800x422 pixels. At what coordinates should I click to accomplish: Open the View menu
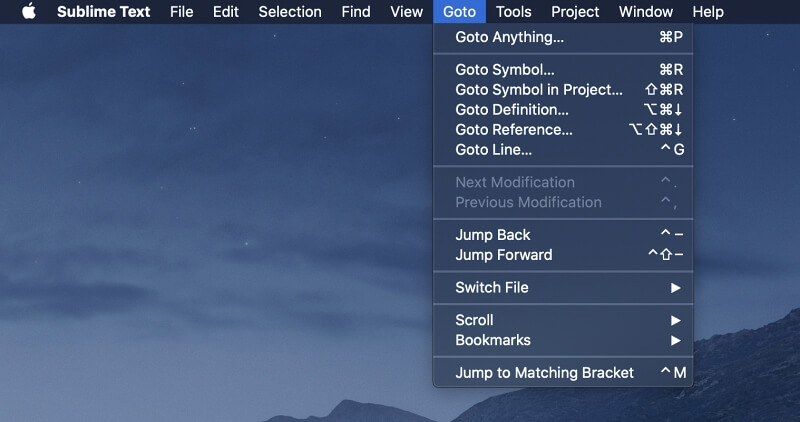[407, 11]
